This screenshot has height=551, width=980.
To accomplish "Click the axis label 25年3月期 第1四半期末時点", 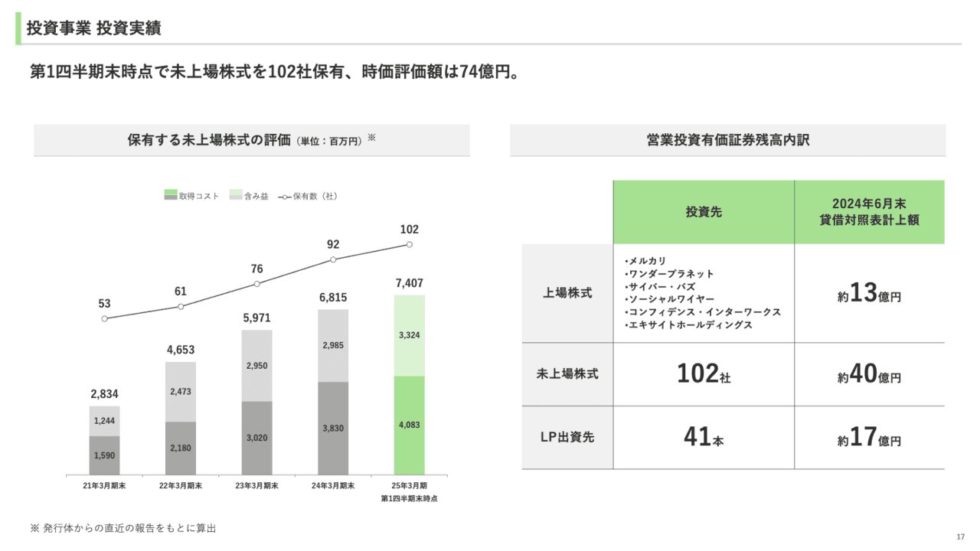I will pyautogui.click(x=409, y=491).
